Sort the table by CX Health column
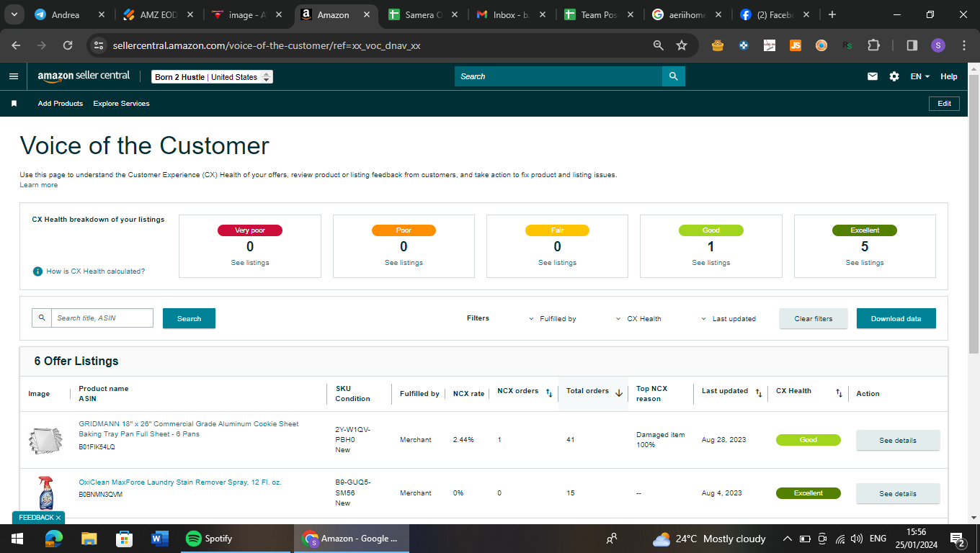 tap(839, 393)
